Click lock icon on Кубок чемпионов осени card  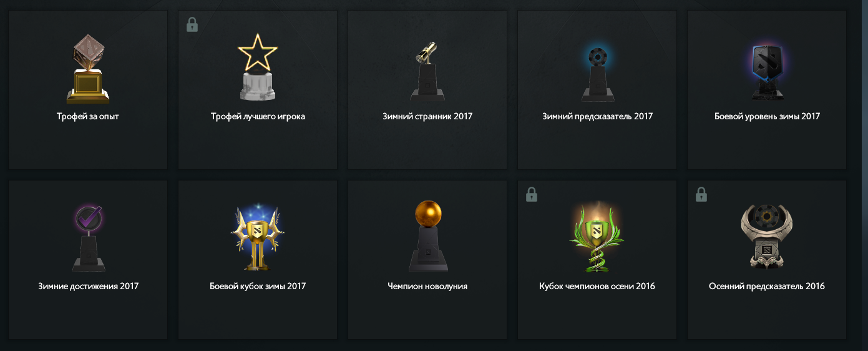pyautogui.click(x=532, y=194)
